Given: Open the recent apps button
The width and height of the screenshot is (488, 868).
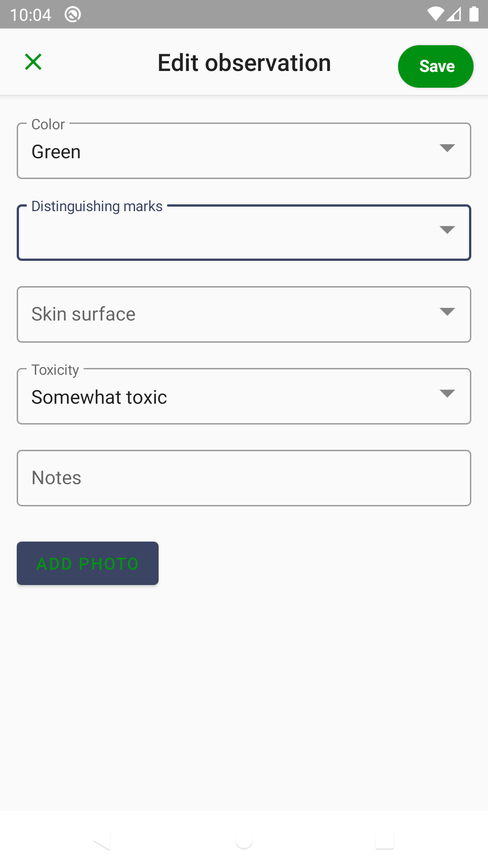Looking at the screenshot, I should (384, 841).
